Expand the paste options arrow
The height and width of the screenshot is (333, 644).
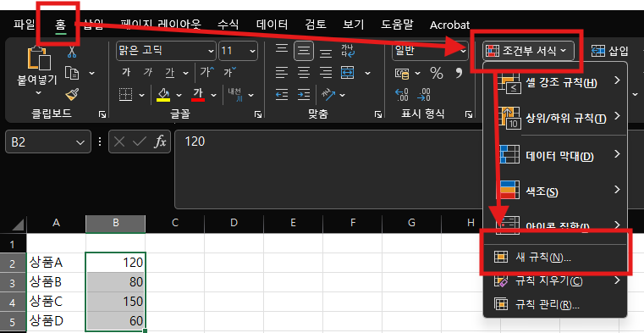[39, 93]
